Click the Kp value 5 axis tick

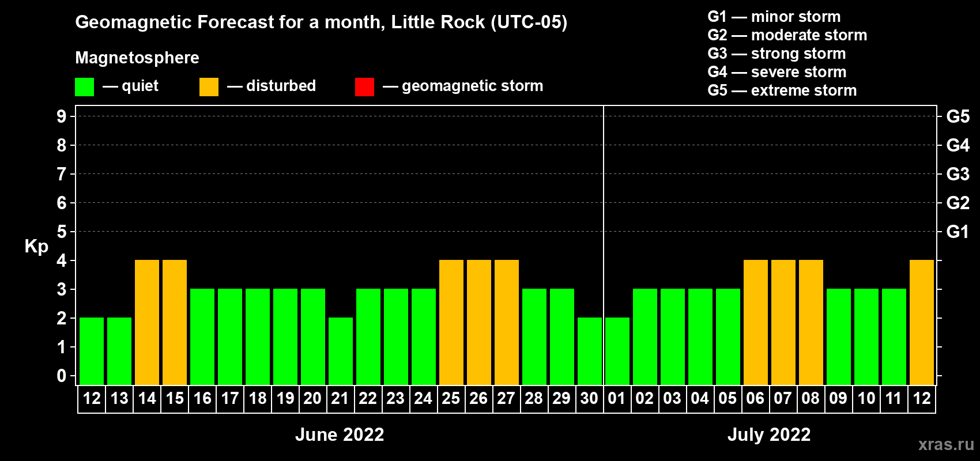tap(62, 232)
